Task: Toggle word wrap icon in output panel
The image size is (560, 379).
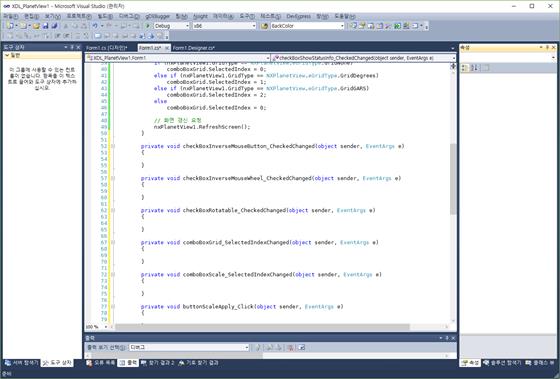Action: pyautogui.click(x=302, y=347)
